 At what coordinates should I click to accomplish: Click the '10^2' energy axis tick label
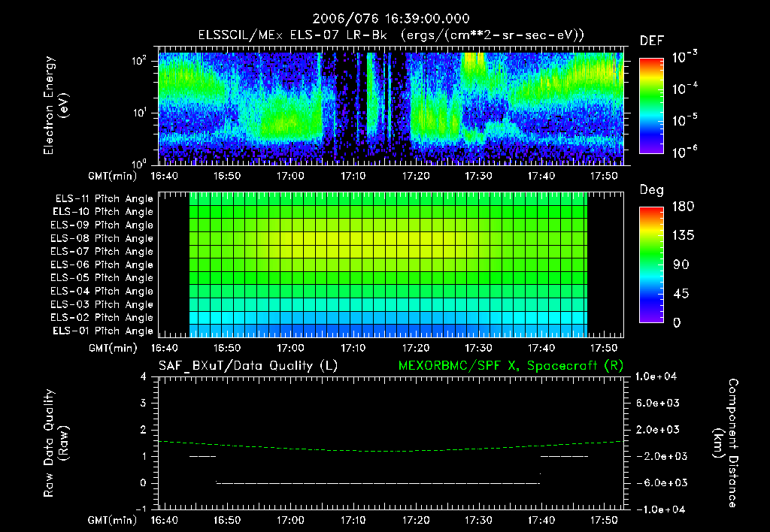[x=140, y=62]
